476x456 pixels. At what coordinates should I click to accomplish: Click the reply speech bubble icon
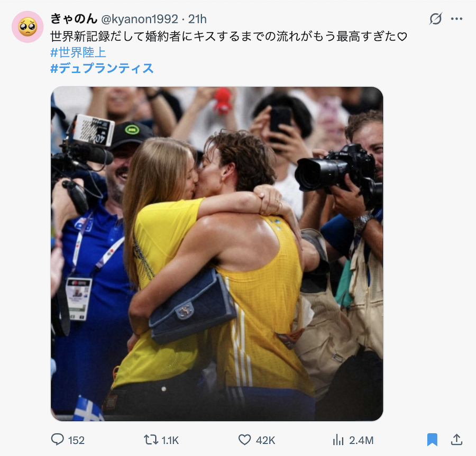click(x=57, y=440)
